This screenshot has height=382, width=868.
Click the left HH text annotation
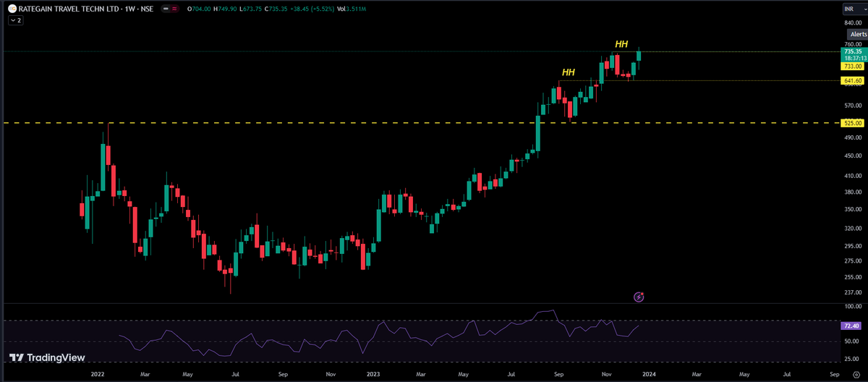569,72
